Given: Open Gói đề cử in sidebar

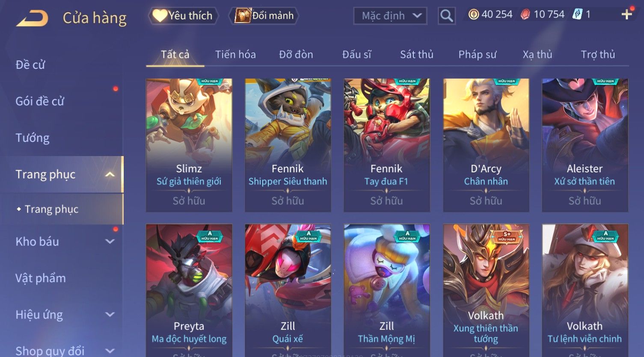Looking at the screenshot, I should pos(40,101).
